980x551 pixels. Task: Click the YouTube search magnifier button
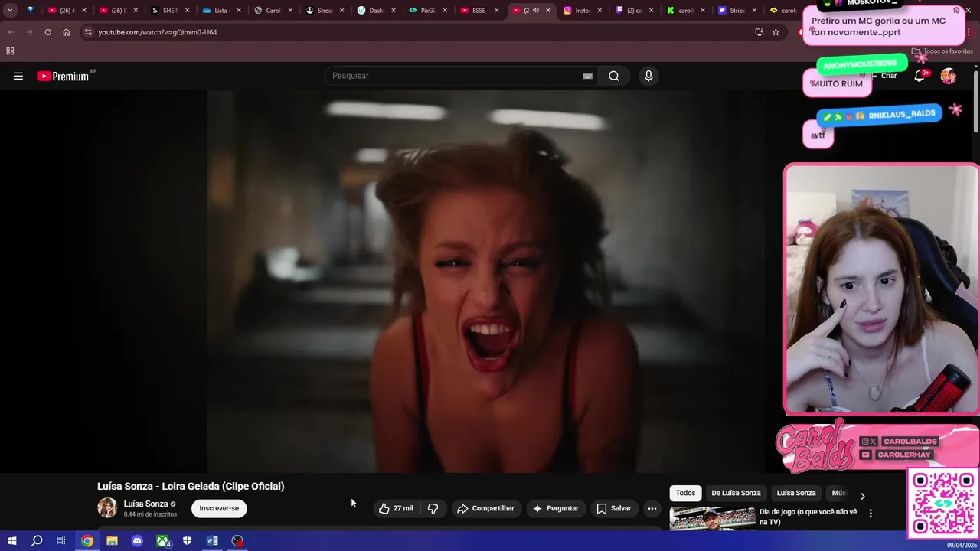[x=614, y=76]
